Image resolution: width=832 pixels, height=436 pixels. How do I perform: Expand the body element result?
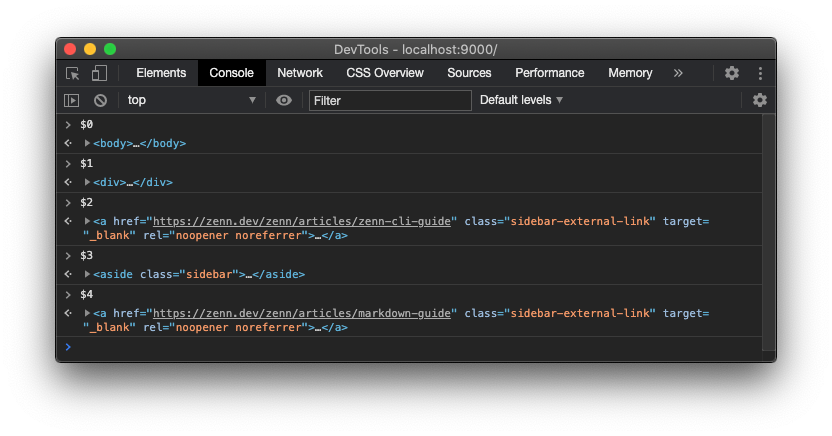(88, 143)
